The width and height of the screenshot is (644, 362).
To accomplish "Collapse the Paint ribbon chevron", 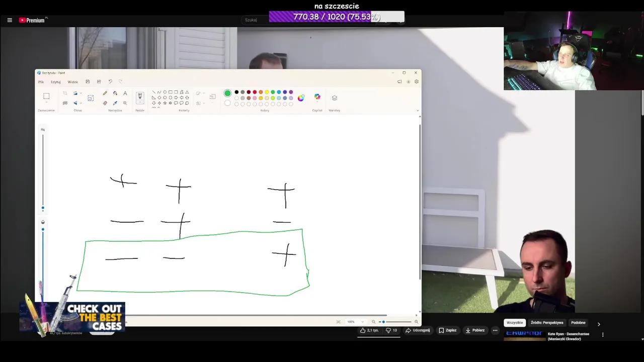I will (x=418, y=110).
